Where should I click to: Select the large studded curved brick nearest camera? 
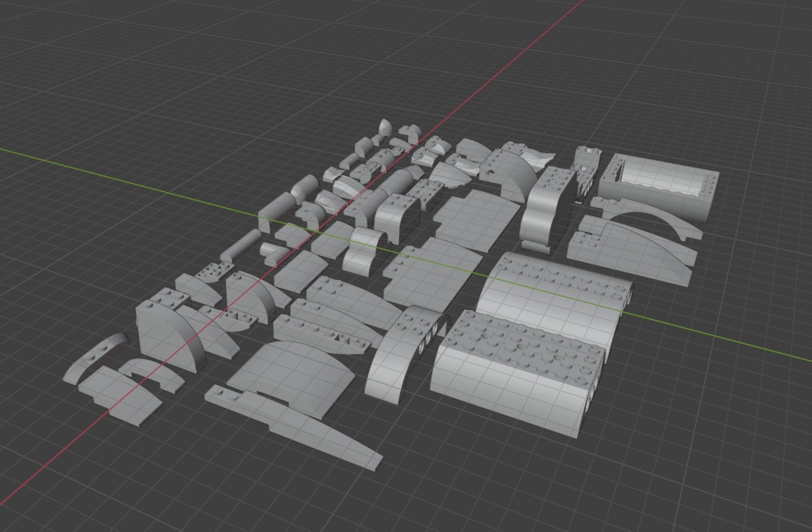pos(518,373)
